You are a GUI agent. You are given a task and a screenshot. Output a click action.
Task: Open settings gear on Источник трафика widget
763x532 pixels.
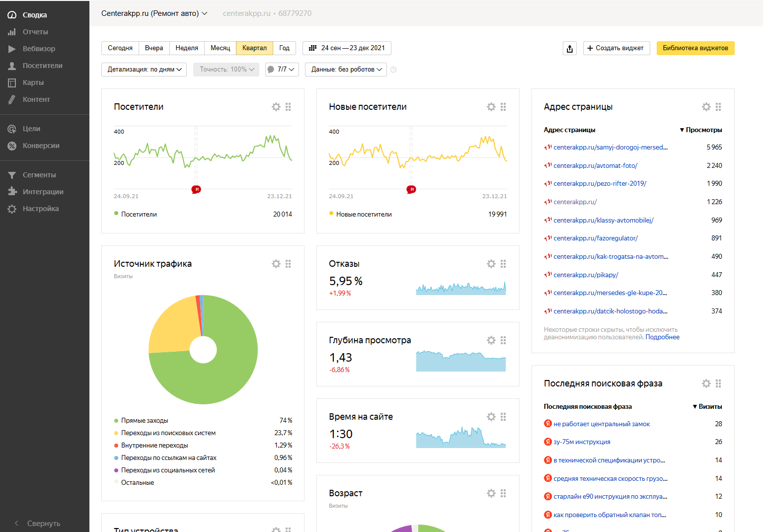(276, 264)
